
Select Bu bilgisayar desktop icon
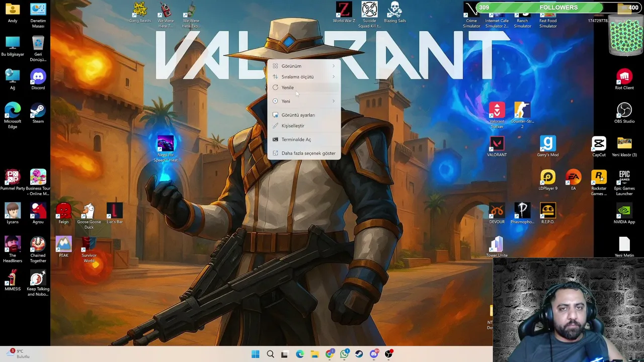coord(13,46)
